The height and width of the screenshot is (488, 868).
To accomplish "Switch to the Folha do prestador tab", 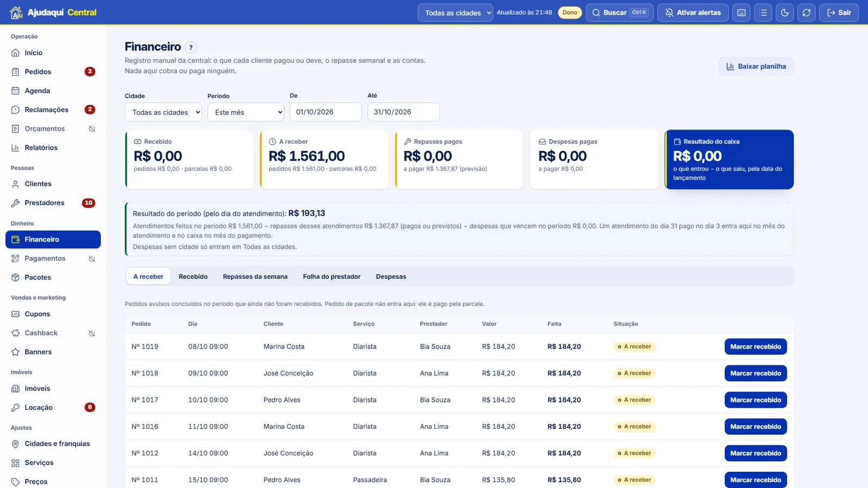I will tap(331, 277).
